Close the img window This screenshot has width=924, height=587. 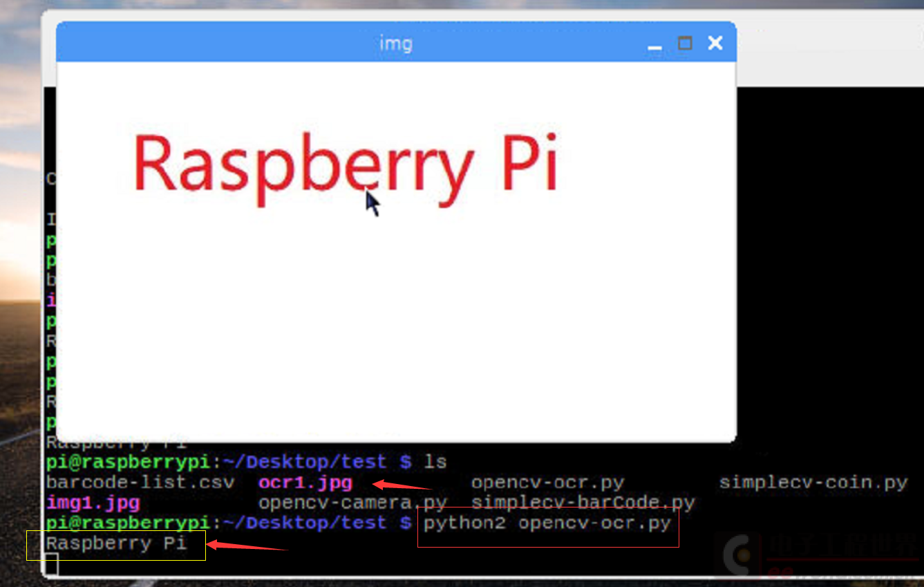point(715,43)
